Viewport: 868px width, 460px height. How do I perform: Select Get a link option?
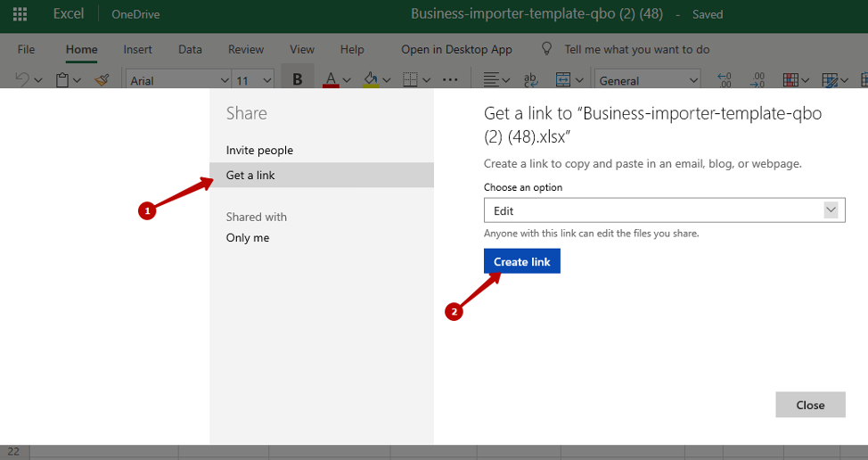tap(322, 175)
